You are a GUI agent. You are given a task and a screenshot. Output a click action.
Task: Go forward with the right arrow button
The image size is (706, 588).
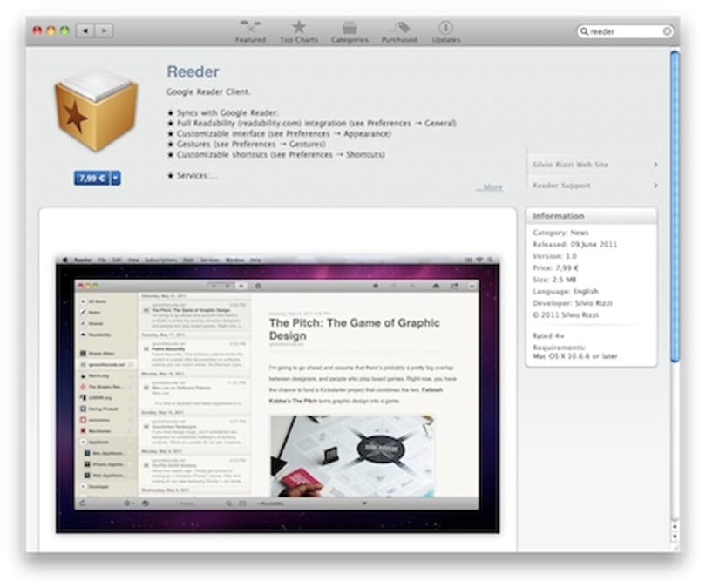104,30
